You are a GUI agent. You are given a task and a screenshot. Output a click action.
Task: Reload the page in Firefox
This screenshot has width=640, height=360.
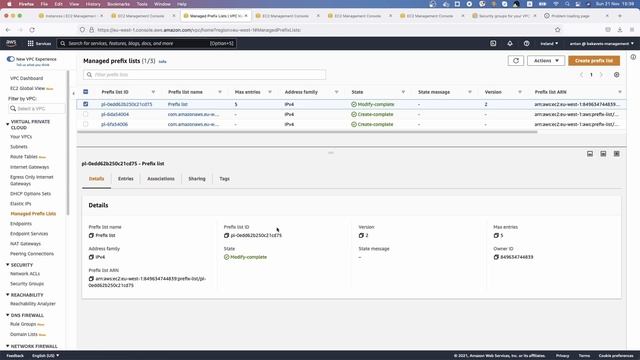click(x=32, y=30)
